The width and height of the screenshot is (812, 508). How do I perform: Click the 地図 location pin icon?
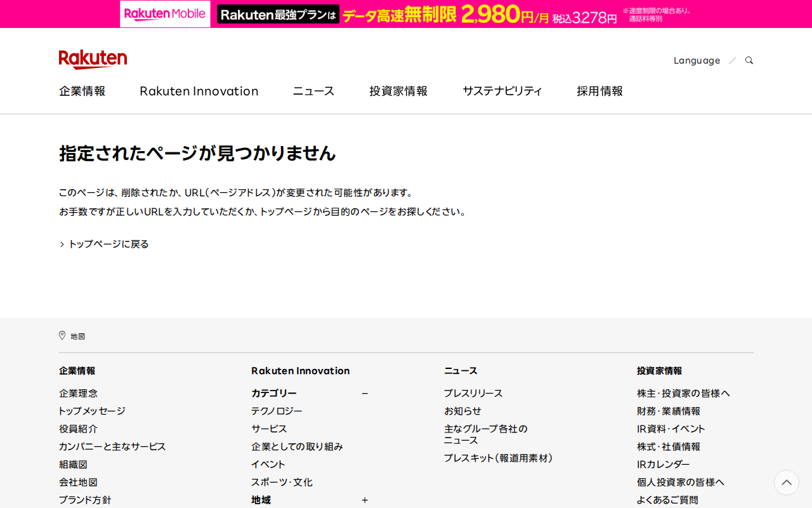(x=62, y=335)
